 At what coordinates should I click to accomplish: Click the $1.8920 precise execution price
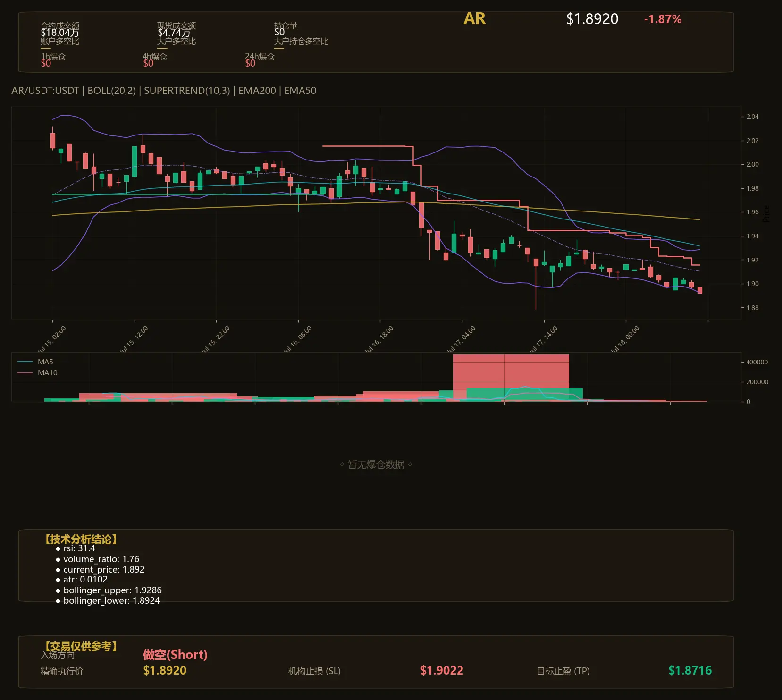click(x=165, y=670)
